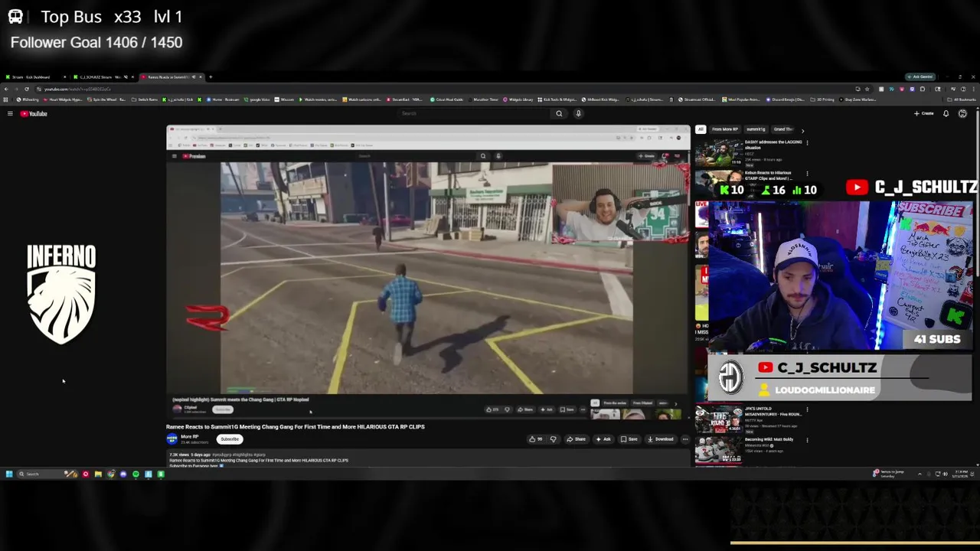The width and height of the screenshot is (980, 551).
Task: Open the Spin the Wheel bookmark
Action: 105,99
